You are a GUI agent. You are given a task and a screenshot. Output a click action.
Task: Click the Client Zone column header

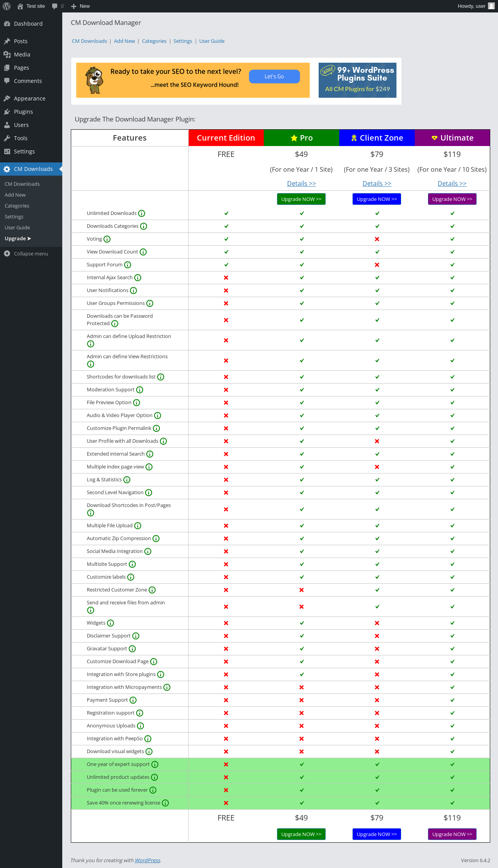click(x=377, y=138)
